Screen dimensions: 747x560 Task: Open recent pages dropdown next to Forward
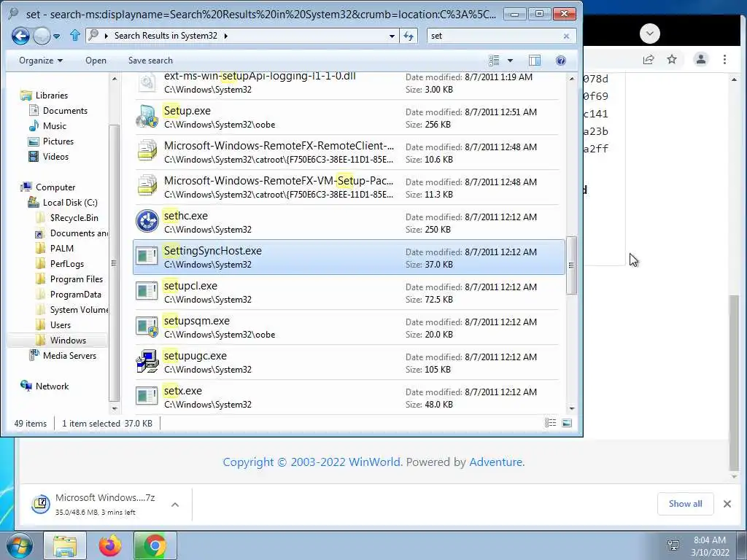[57, 36]
